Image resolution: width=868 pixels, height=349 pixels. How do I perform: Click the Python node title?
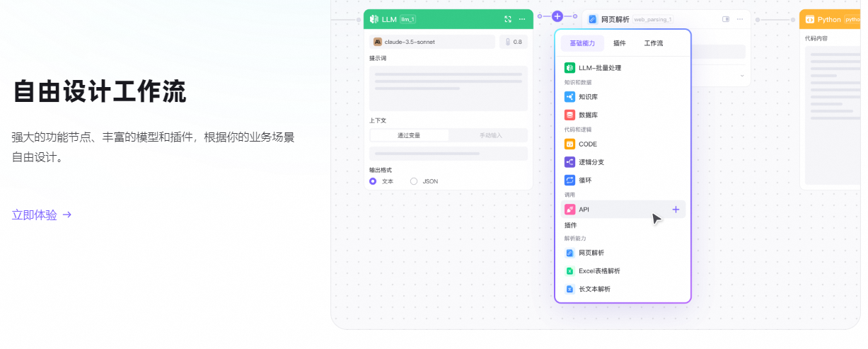coord(829,19)
